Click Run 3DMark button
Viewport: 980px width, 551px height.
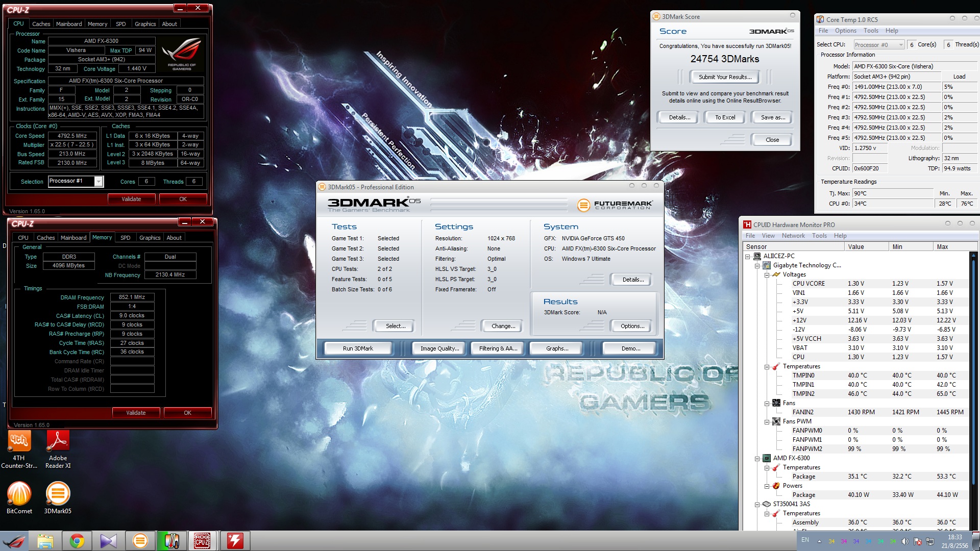coord(358,348)
